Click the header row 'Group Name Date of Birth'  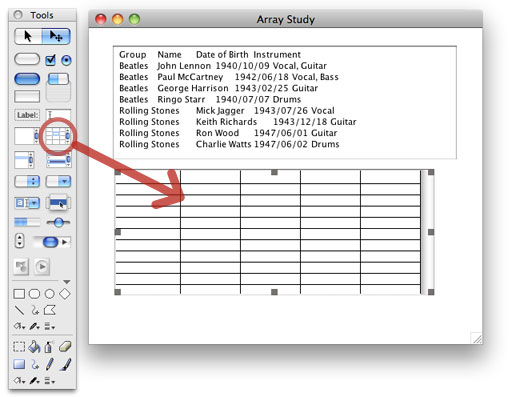click(x=210, y=54)
